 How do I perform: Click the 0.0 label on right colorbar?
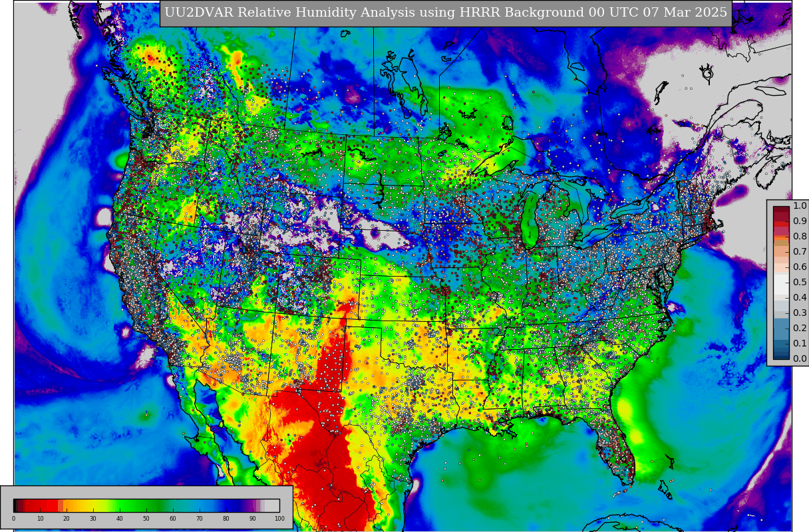(800, 359)
